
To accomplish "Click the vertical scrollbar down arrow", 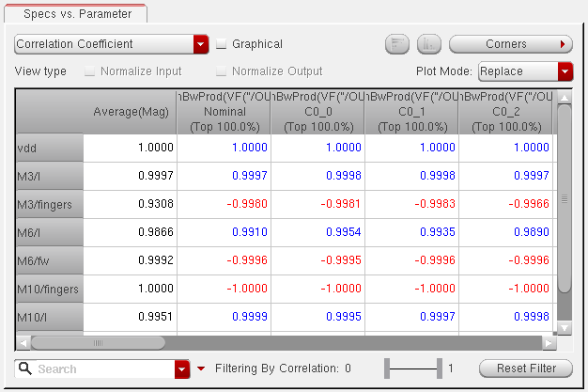I will coord(564,327).
